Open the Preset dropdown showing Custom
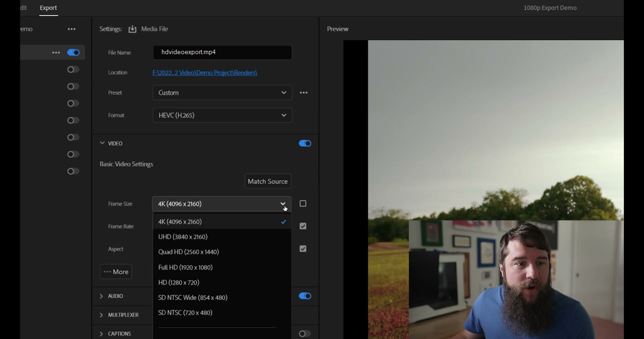The height and width of the screenshot is (339, 644). click(x=222, y=93)
